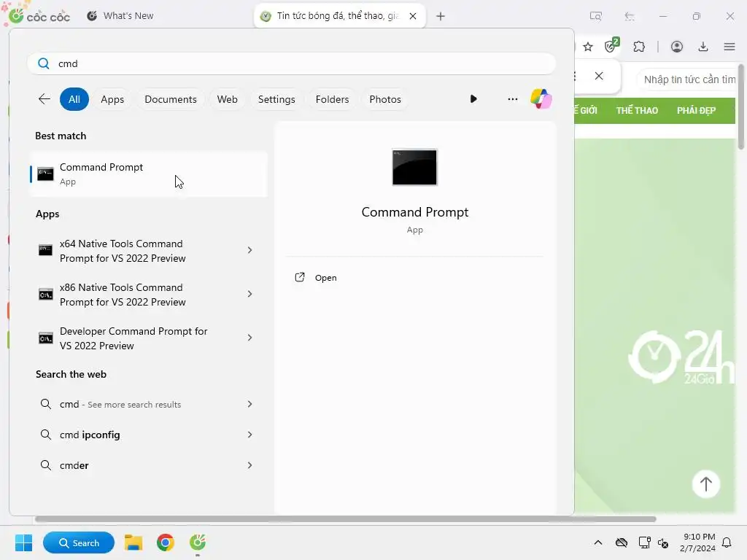Expand x86 Native Tools Command Prompt options
This screenshot has width=747, height=560.
pyautogui.click(x=249, y=295)
